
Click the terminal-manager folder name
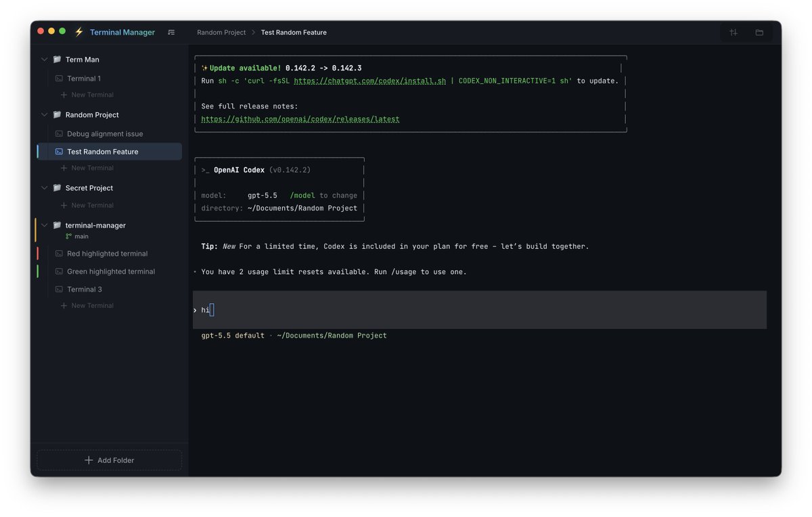click(95, 225)
